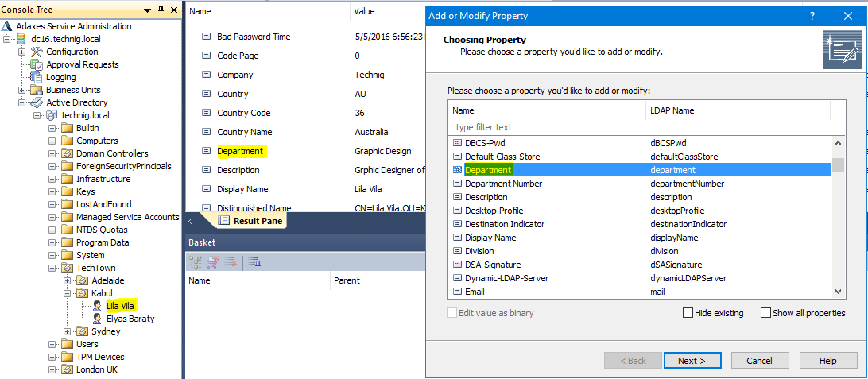This screenshot has height=379, width=868.
Task: Expand the Business Units node
Action: tap(22, 90)
